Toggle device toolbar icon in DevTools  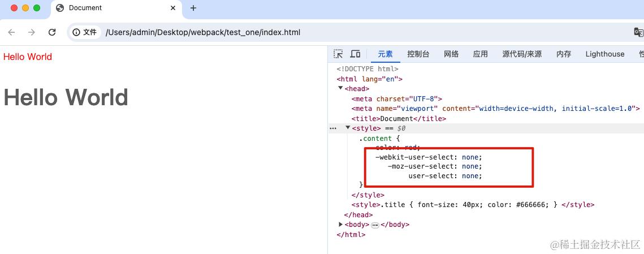(x=355, y=54)
